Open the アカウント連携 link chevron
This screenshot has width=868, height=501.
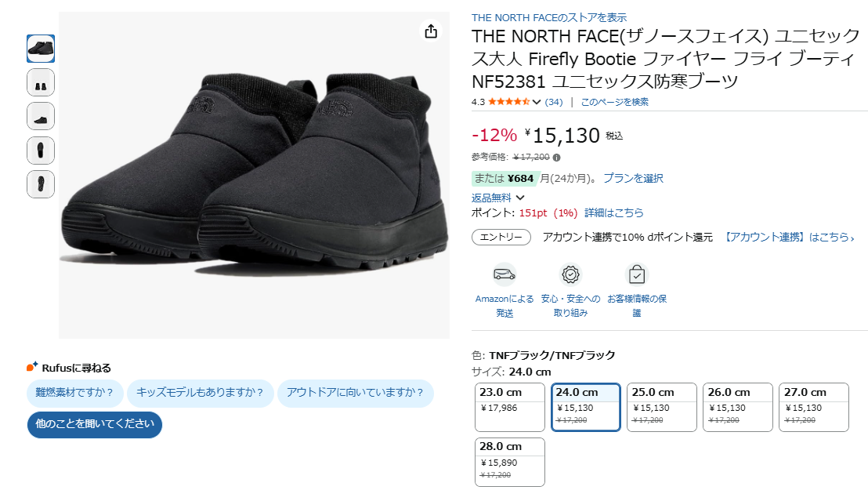pos(852,238)
